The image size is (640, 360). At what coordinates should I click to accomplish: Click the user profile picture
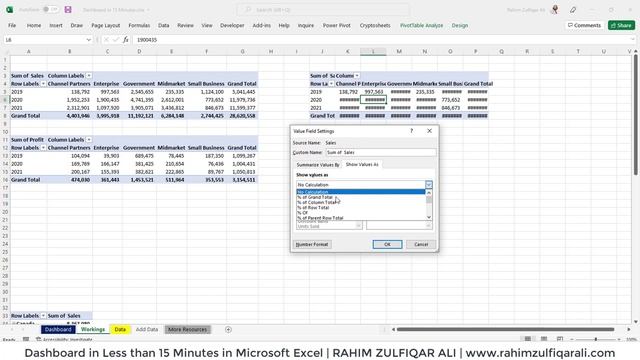[555, 9]
